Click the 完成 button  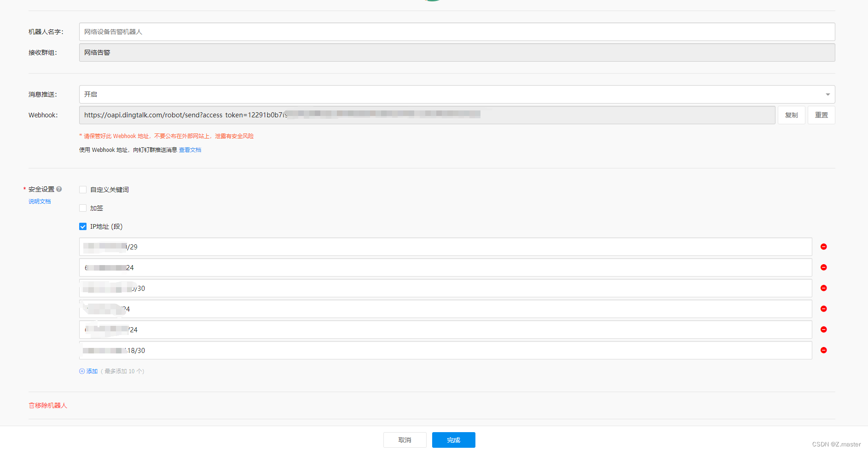(x=454, y=440)
